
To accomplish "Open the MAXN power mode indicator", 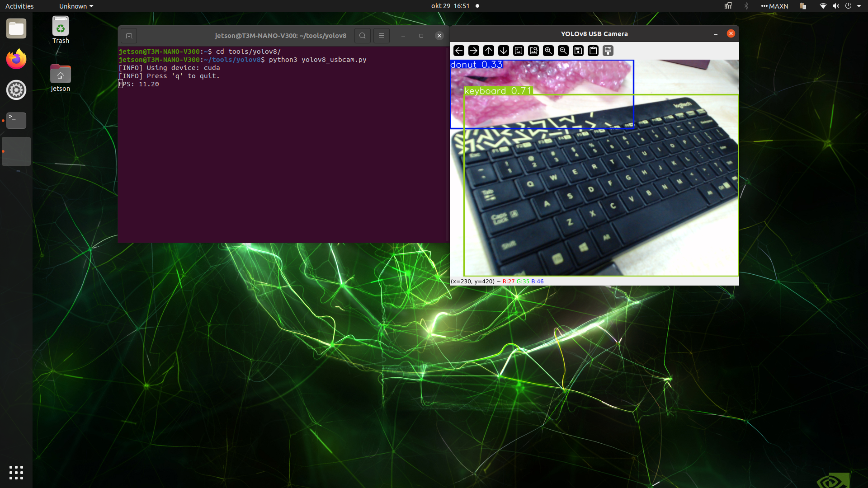I will [x=774, y=6].
